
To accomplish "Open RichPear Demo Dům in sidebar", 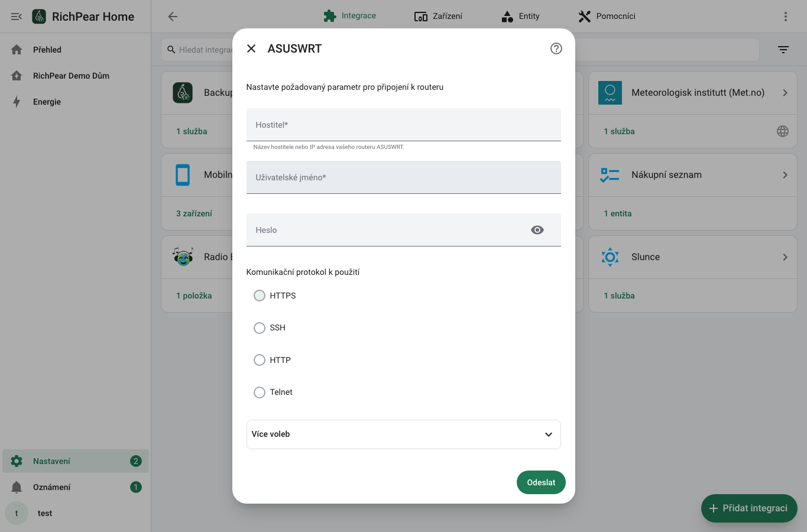I will [x=76, y=76].
